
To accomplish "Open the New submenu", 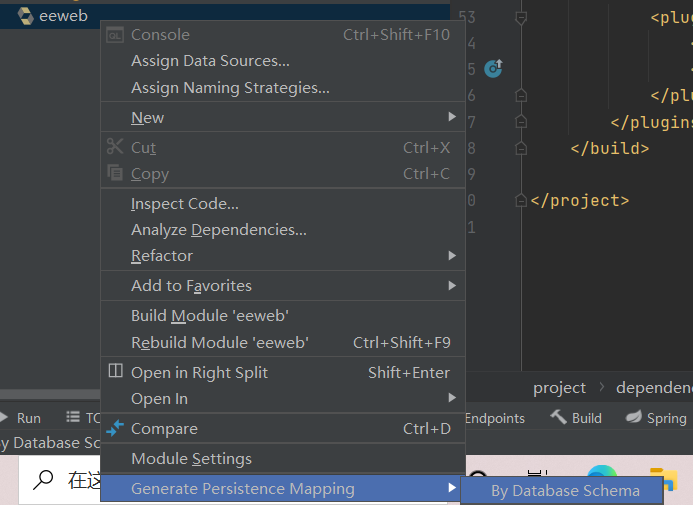I will 283,118.
